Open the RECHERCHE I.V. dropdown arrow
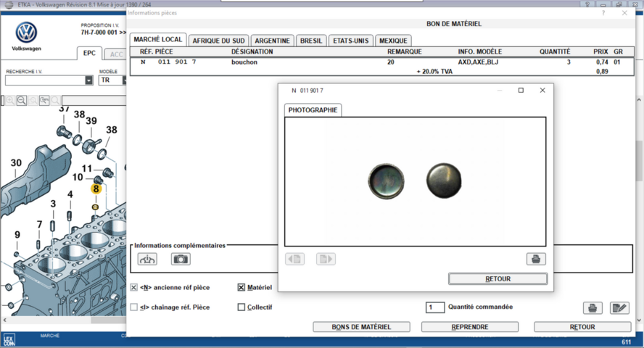Image resolution: width=644 pixels, height=348 pixels. click(x=88, y=80)
